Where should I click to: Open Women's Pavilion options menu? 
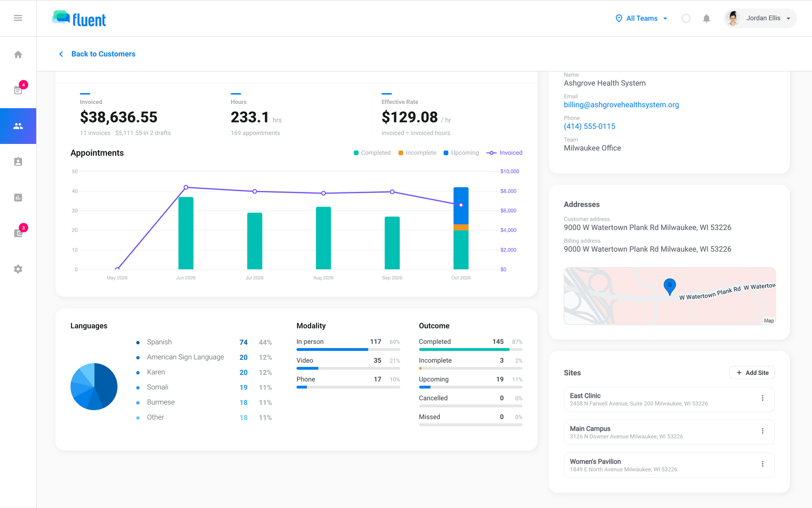coord(763,464)
